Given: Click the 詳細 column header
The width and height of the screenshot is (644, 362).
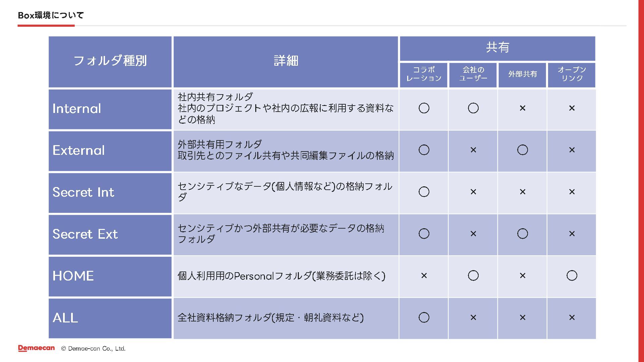Looking at the screenshot, I should click(x=286, y=62).
